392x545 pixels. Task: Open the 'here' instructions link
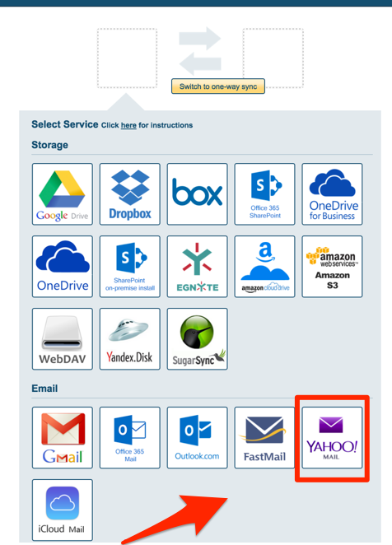click(x=128, y=125)
